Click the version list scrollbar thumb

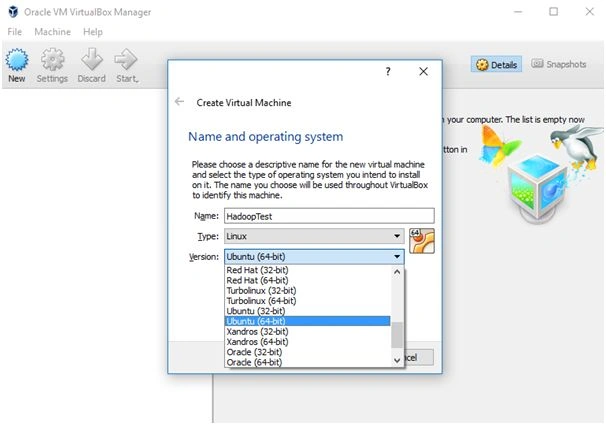(x=397, y=335)
